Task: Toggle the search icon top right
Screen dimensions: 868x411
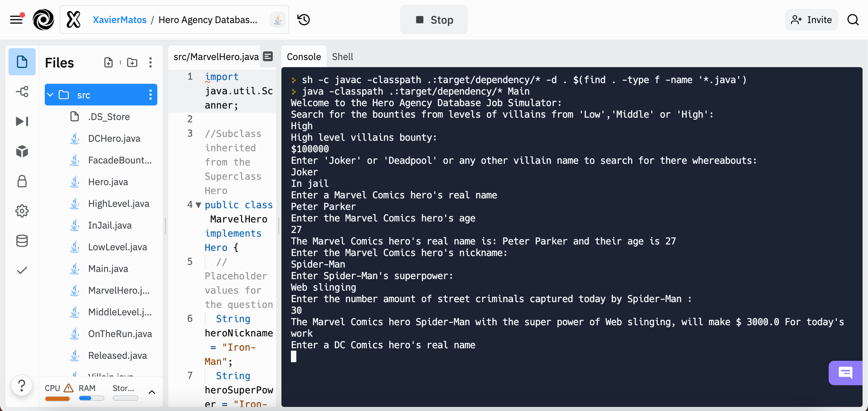Action: [x=854, y=19]
